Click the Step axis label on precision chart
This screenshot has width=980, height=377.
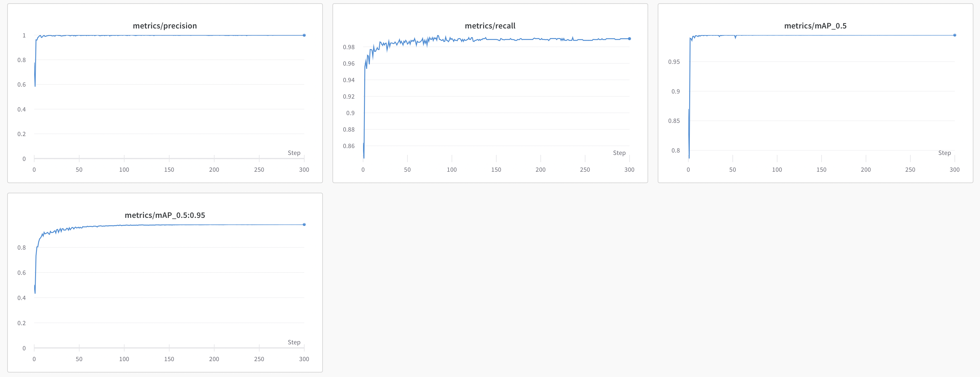[294, 153]
